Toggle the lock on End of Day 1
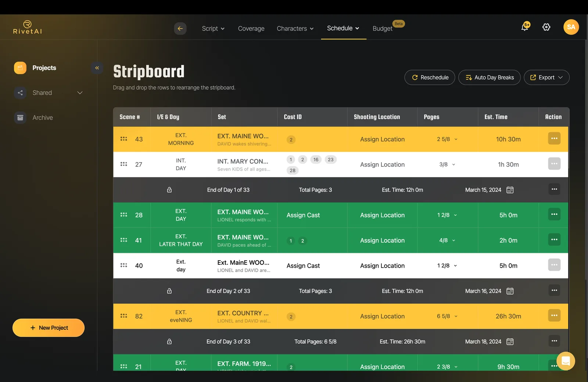Viewport: 588px width, 382px height. coord(169,190)
